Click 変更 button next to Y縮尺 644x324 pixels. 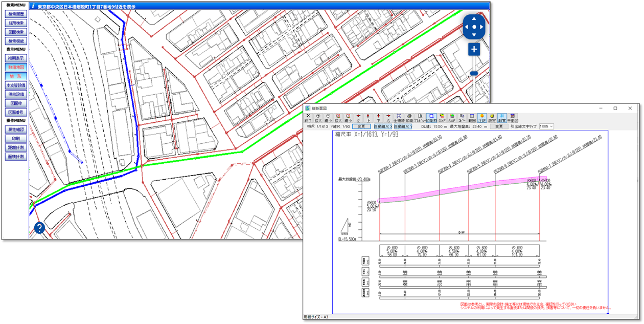pos(361,126)
